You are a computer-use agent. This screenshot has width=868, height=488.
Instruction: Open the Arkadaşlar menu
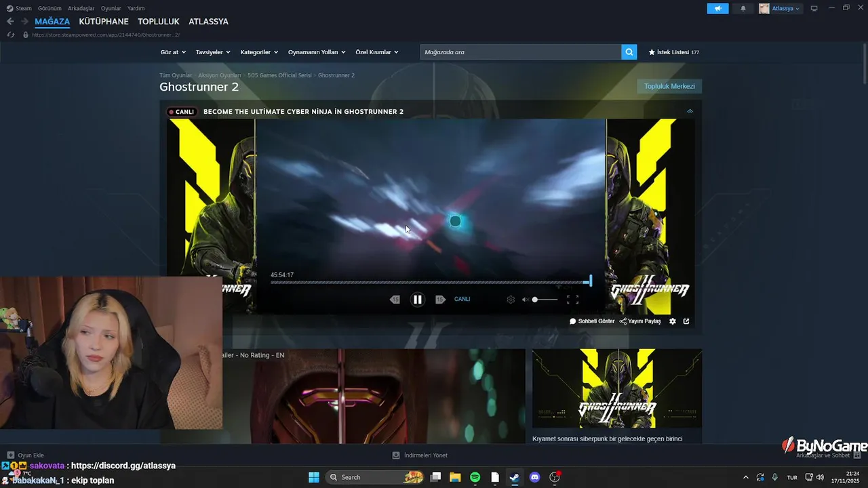(81, 8)
